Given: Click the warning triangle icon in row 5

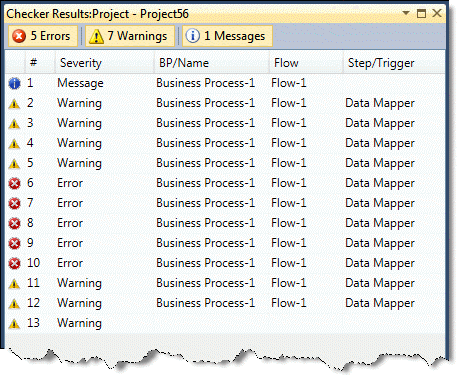Looking at the screenshot, I should 14,164.
